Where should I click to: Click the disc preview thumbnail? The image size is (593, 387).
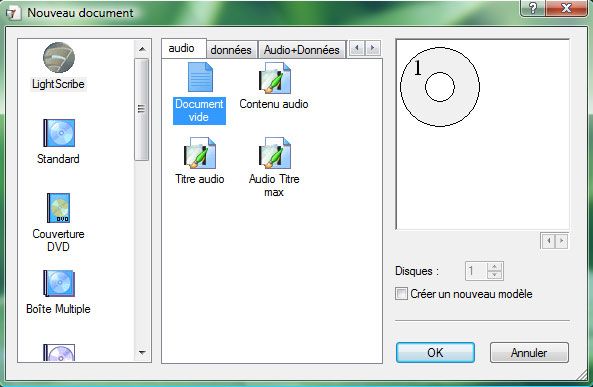click(x=440, y=87)
